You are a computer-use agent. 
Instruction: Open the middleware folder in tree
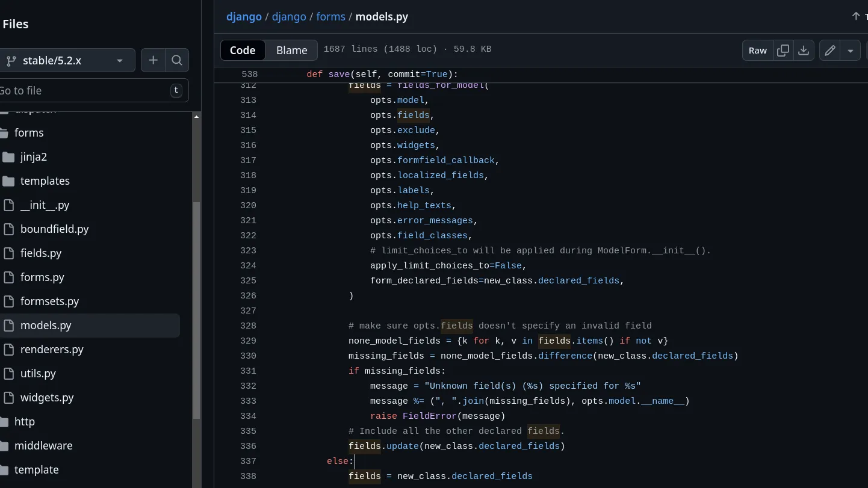[43, 446]
